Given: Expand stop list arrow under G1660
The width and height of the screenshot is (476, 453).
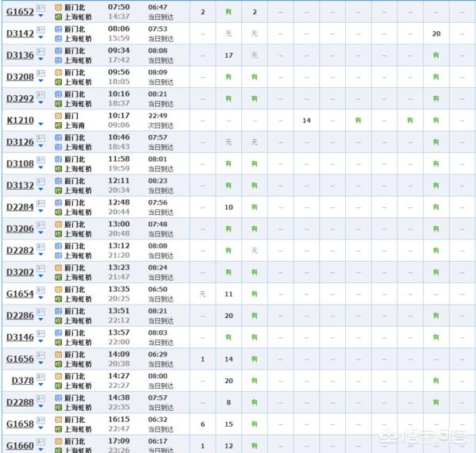Looking at the screenshot, I should click(x=40, y=449).
